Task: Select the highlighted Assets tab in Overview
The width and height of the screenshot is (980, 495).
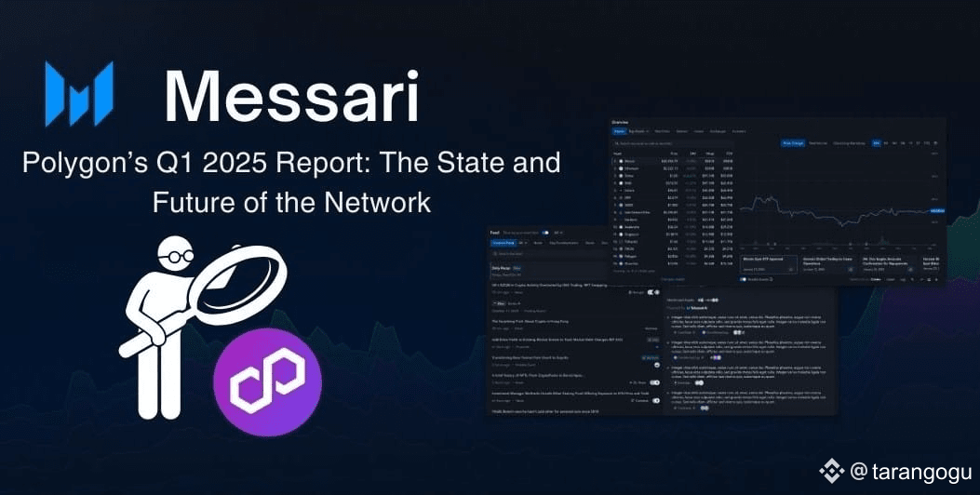Action: click(619, 131)
